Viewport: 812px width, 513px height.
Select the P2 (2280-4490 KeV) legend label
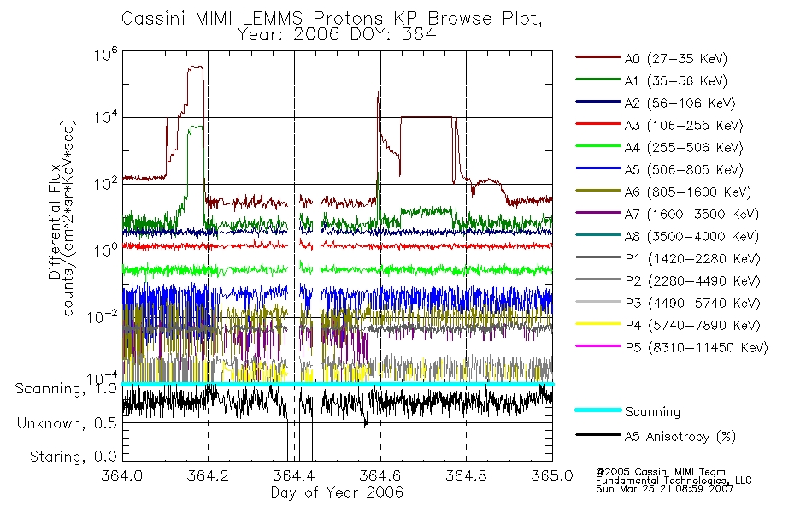(x=693, y=281)
